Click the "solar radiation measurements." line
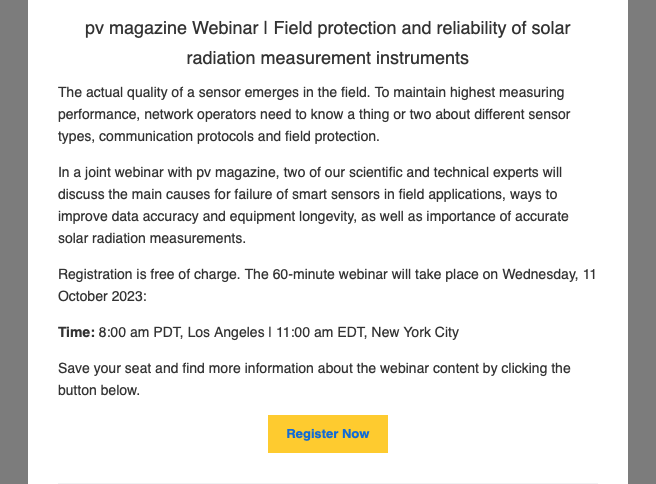656x484 pixels. click(x=151, y=239)
